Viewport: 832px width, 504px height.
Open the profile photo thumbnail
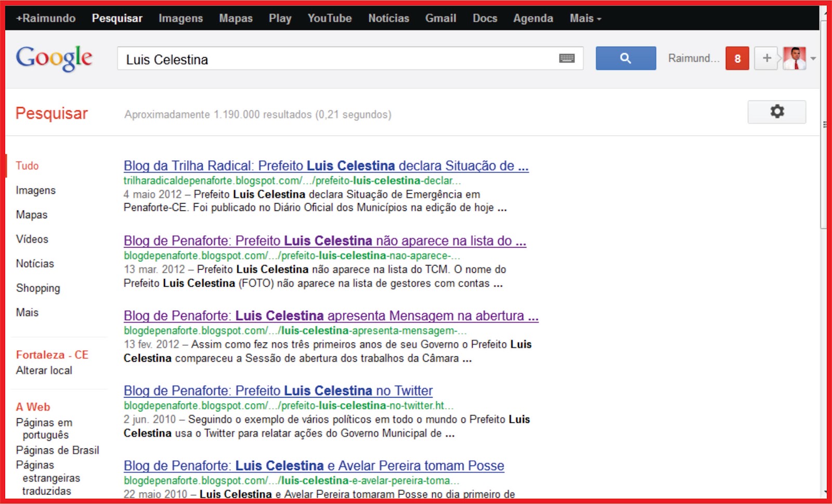click(795, 58)
